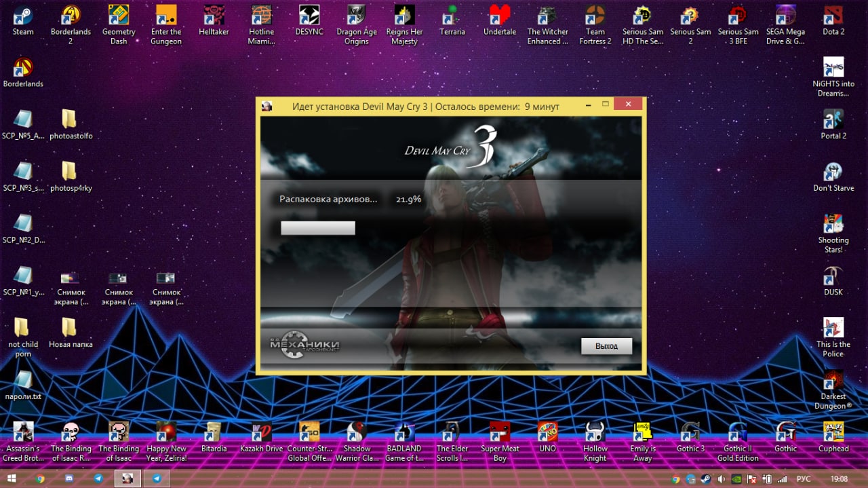
Task: Select the Darkest Dungeon shortcut
Action: tap(833, 390)
